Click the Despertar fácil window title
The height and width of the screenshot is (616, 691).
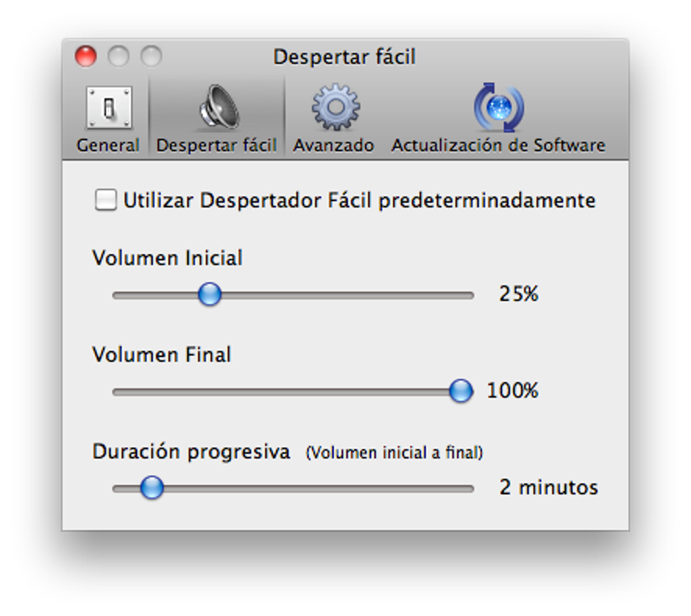click(x=344, y=57)
